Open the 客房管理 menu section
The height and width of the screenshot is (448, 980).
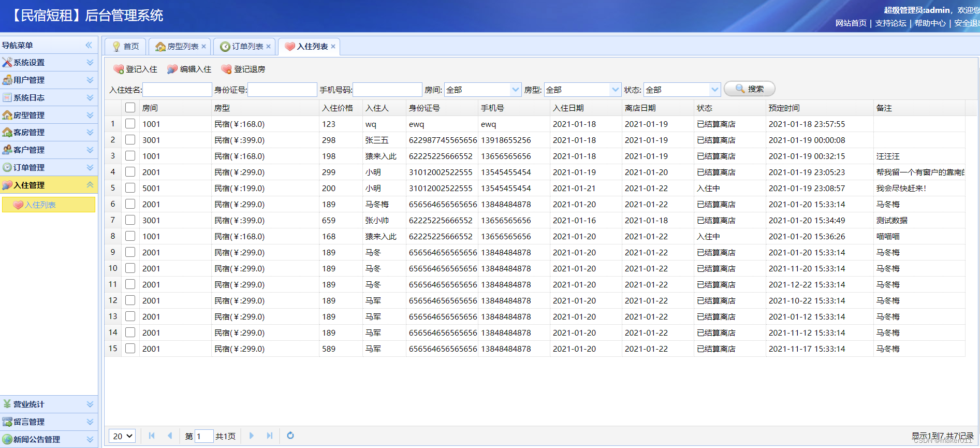(49, 132)
